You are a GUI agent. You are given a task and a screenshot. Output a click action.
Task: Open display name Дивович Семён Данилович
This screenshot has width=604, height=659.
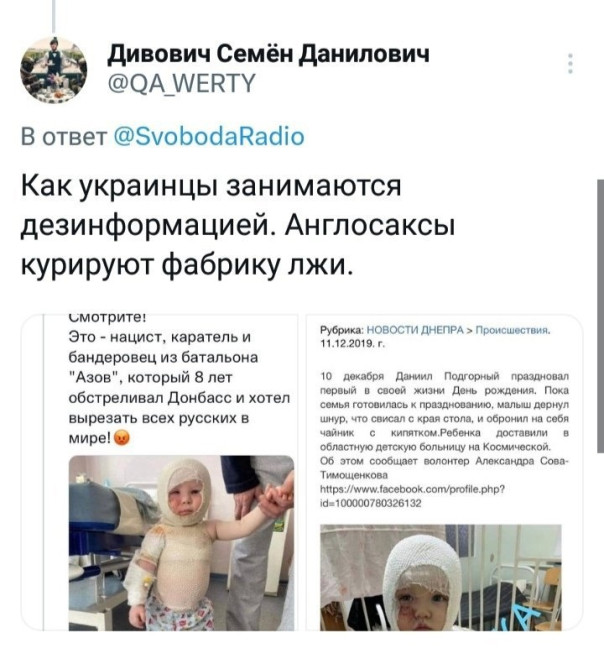coord(269,54)
